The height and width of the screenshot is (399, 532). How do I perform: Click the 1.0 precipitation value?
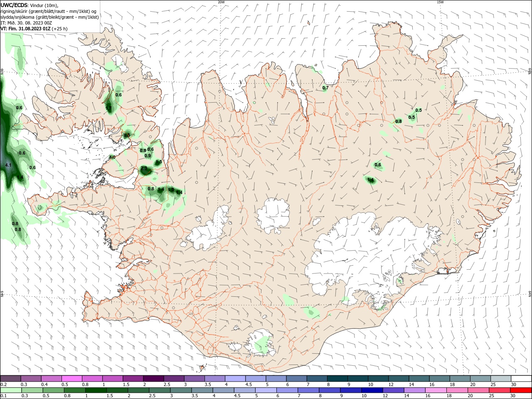pyautogui.click(x=112, y=157)
